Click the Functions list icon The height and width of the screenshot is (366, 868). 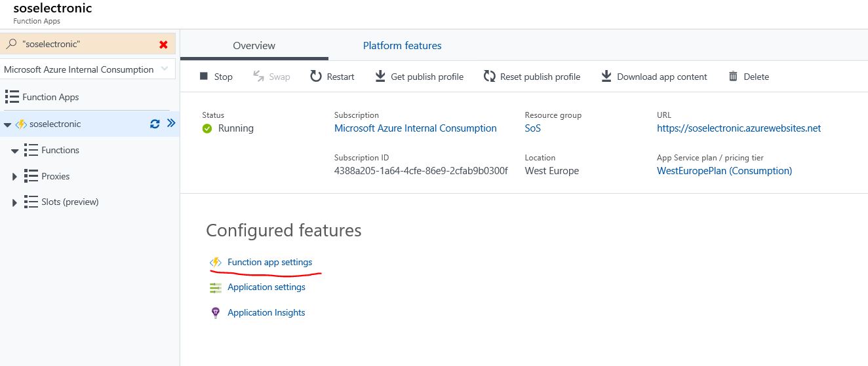31,150
